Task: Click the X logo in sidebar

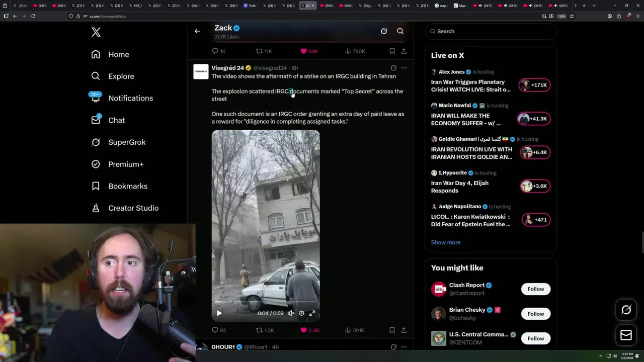Action: click(x=96, y=32)
